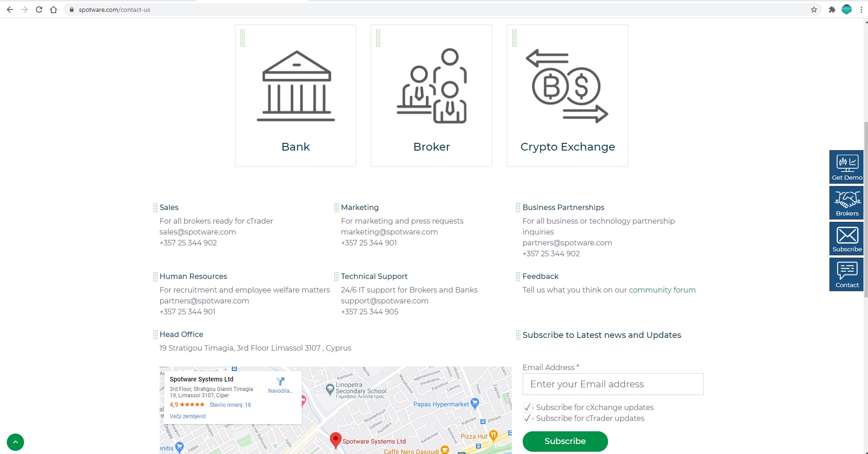The width and height of the screenshot is (868, 454).
Task: Click Technical Support phone +357 25 344 905
Action: (370, 312)
